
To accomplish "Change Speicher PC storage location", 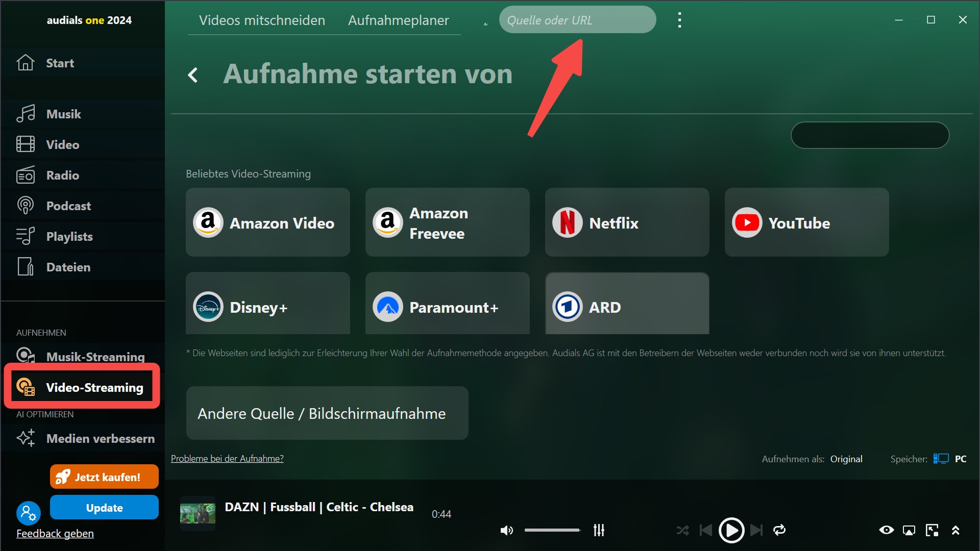I will pyautogui.click(x=960, y=459).
